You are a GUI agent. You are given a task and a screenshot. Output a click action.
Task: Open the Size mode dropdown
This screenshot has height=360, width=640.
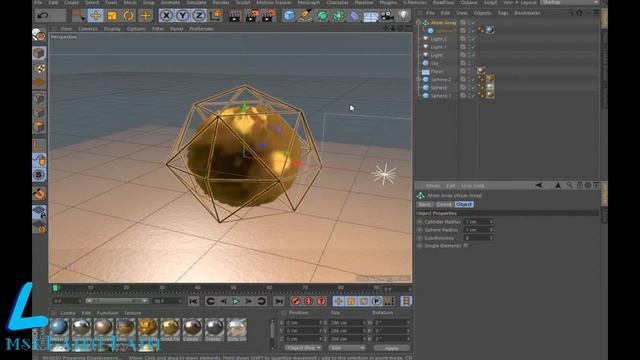tap(347, 348)
